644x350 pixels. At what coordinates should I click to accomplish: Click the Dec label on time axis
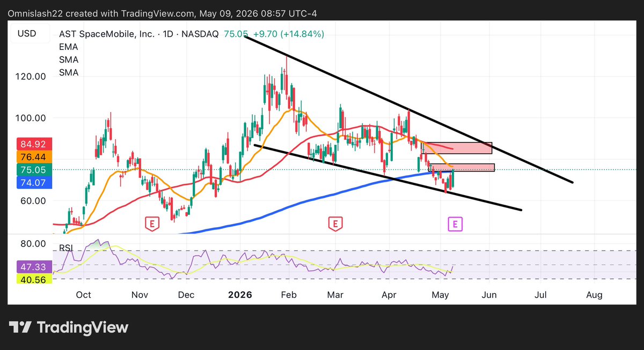click(186, 295)
